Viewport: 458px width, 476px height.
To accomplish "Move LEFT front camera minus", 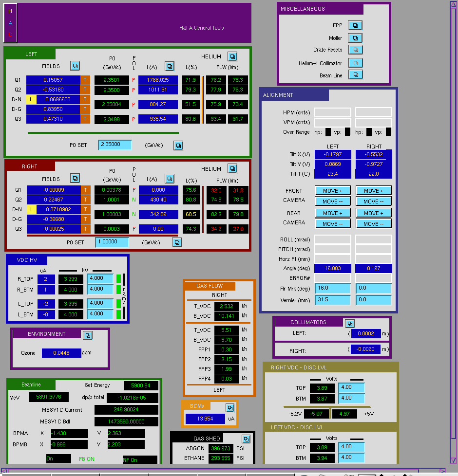I will point(333,201).
